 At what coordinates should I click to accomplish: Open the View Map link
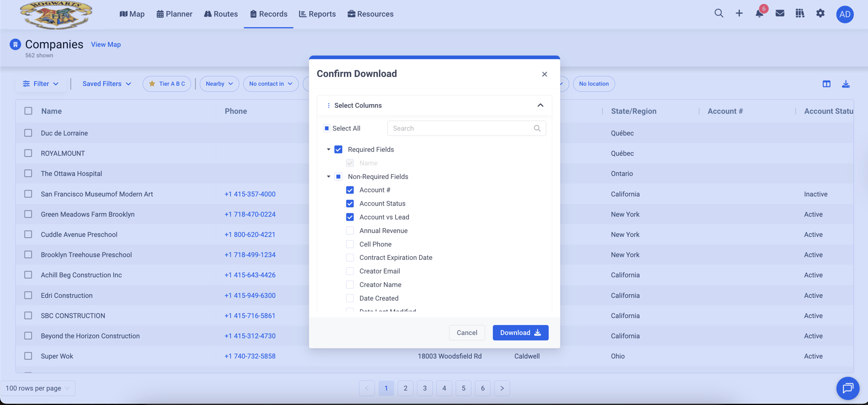(106, 45)
